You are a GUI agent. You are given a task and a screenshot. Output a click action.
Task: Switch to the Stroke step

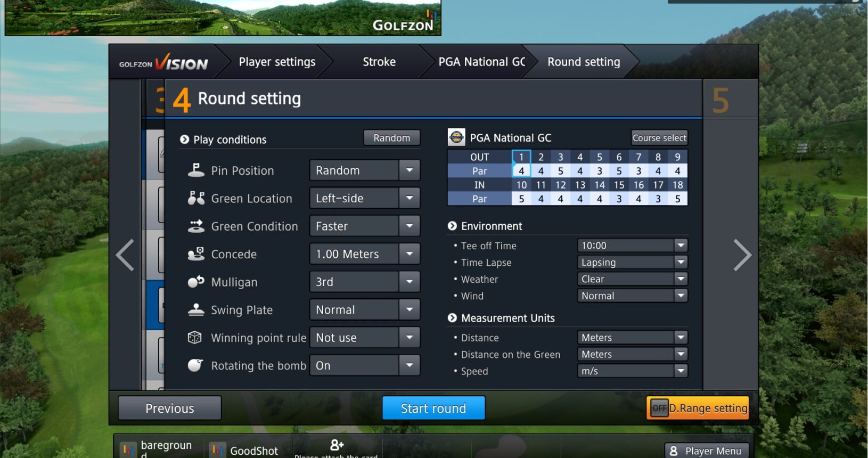pyautogui.click(x=379, y=62)
